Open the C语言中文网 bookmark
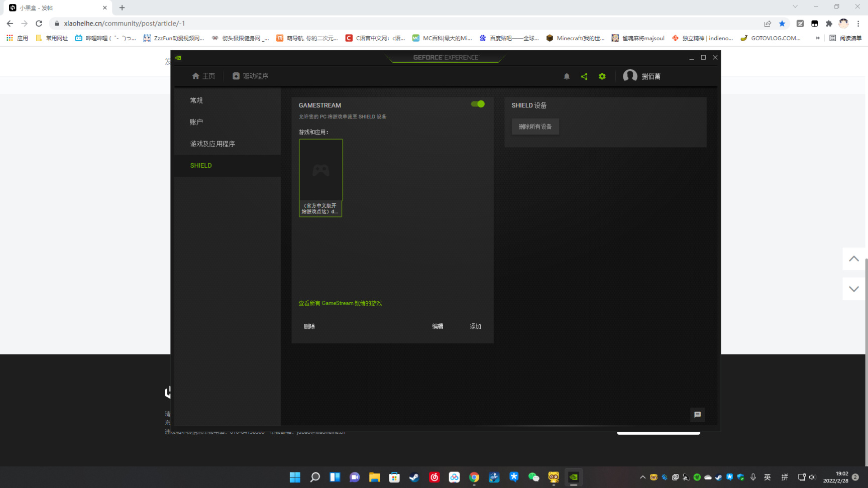The height and width of the screenshot is (488, 868). pos(375,38)
